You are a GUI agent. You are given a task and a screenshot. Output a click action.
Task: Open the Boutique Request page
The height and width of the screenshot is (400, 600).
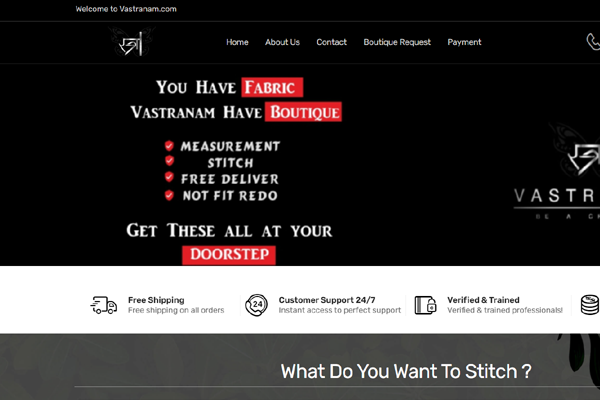397,42
